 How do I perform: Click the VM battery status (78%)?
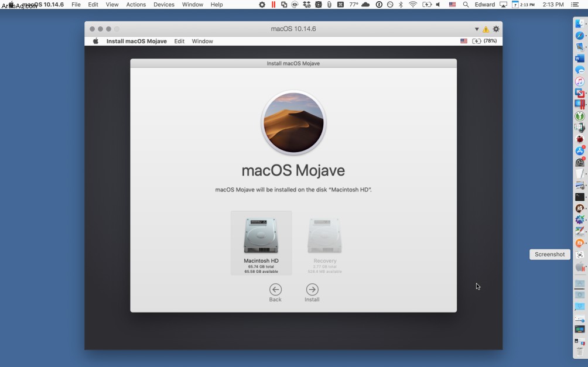coord(484,41)
